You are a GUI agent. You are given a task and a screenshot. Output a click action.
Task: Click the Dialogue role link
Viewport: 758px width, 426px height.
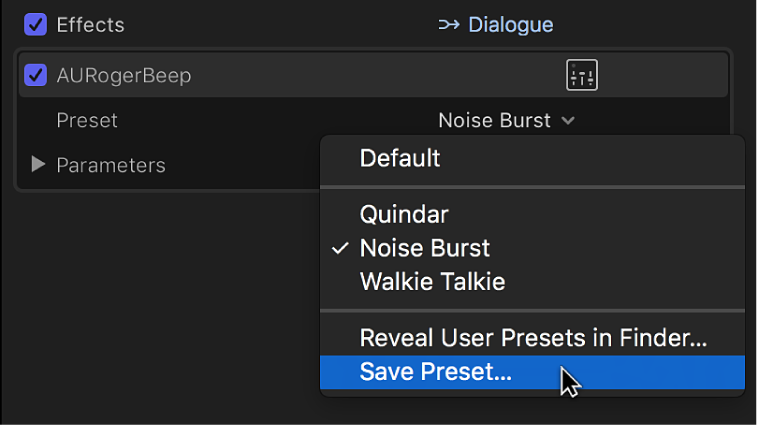click(510, 24)
